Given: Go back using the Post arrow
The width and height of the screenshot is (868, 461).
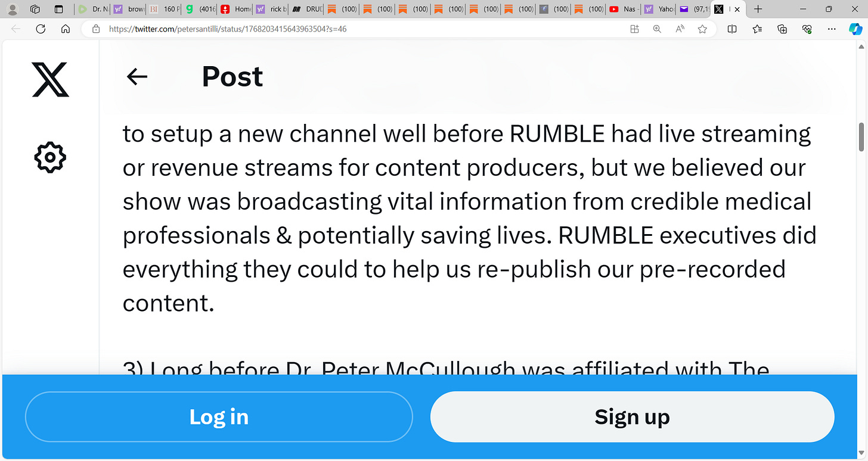Looking at the screenshot, I should click(x=137, y=76).
